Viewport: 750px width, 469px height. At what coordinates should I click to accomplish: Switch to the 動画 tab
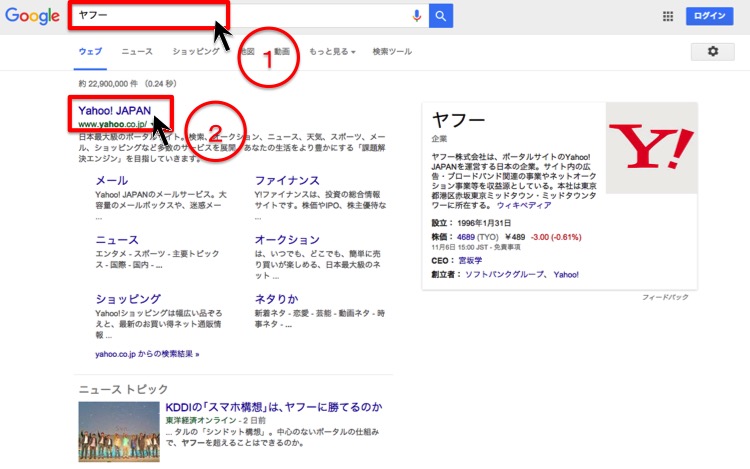(282, 51)
